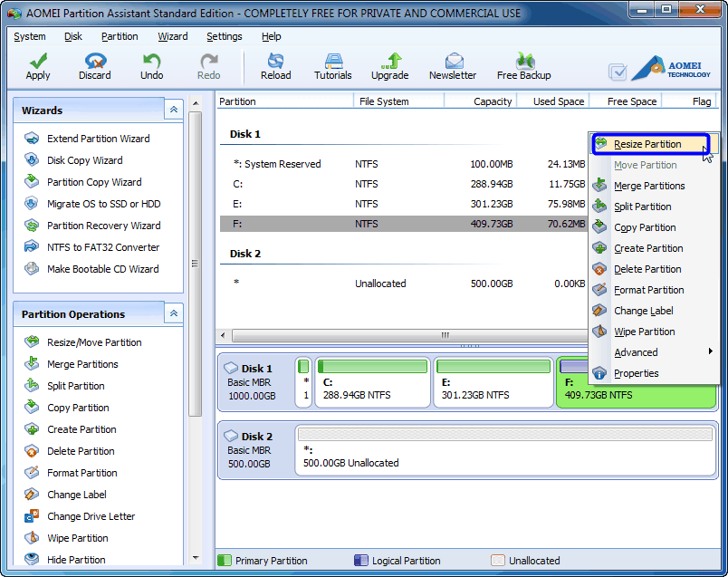This screenshot has height=577, width=728.
Task: Click the Migrate OS to SSD icon
Action: tap(32, 204)
